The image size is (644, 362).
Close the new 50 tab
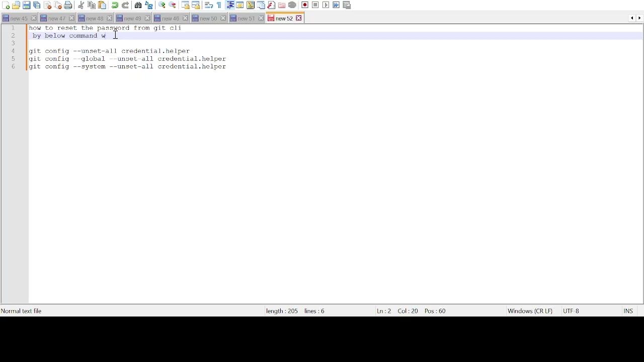[223, 19]
